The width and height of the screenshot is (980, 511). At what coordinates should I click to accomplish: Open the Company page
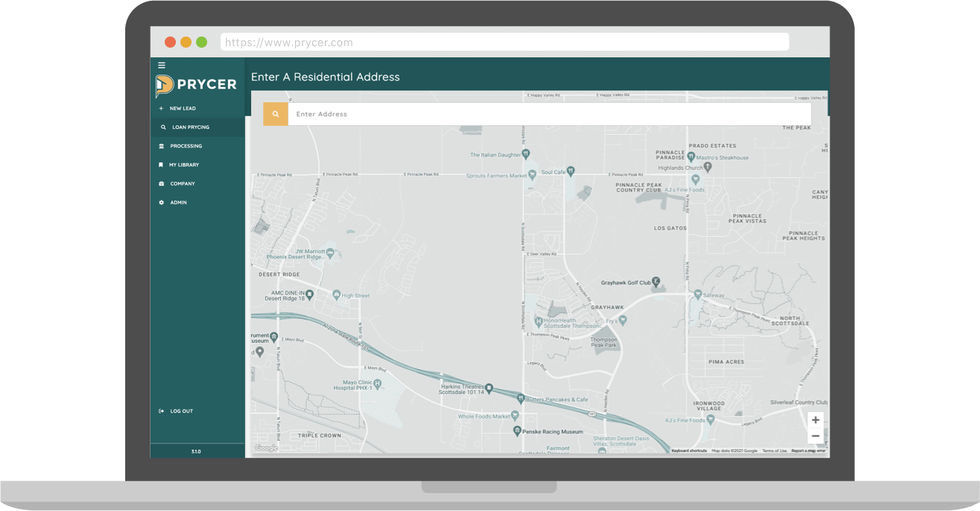pyautogui.click(x=182, y=184)
